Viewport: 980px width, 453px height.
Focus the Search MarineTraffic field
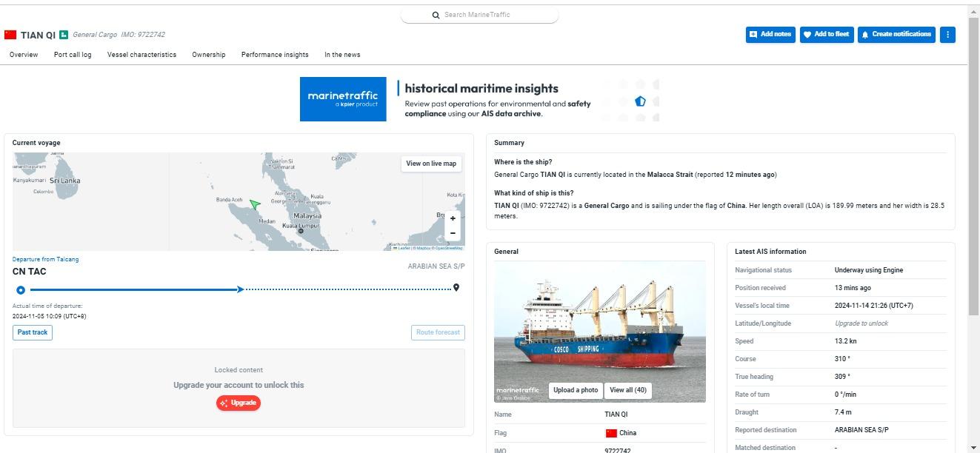coord(480,15)
